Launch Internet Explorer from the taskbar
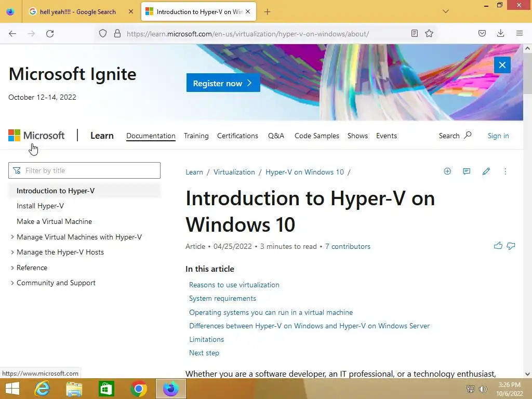The image size is (532, 399). (43, 389)
